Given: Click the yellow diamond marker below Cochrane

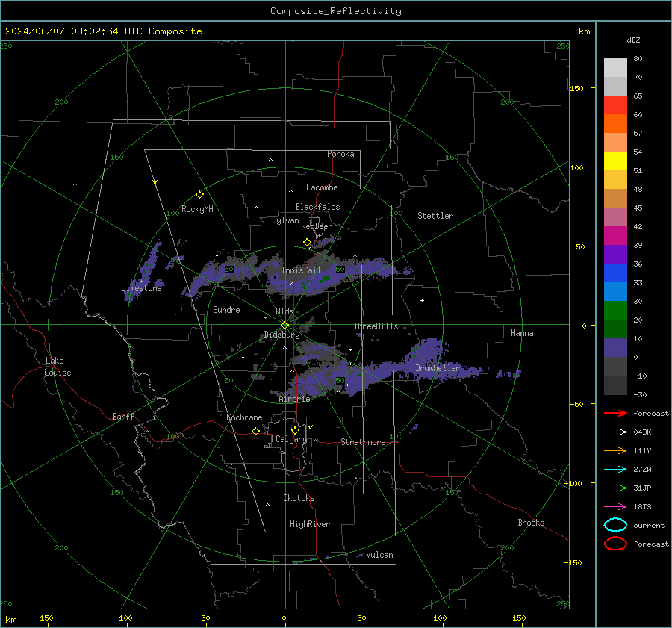Looking at the screenshot, I should [x=255, y=431].
